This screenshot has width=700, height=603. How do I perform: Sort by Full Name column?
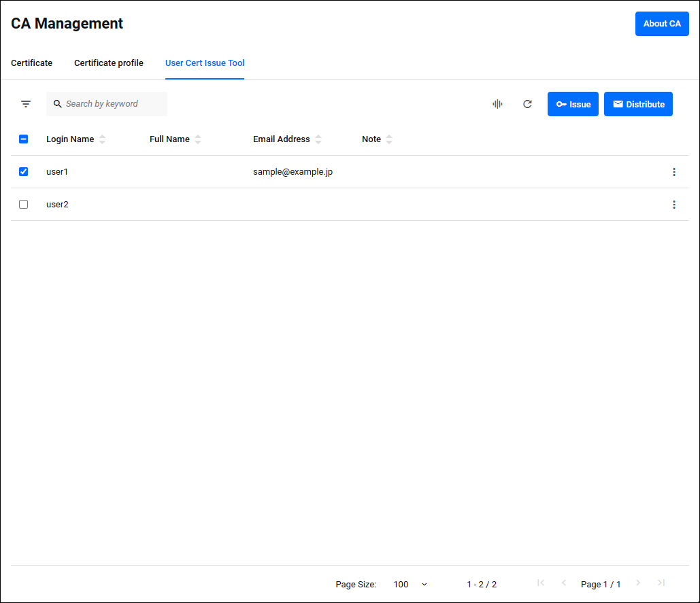pos(198,139)
